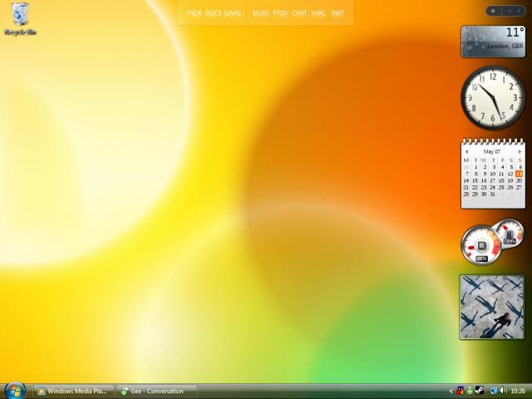
Task: Open the INET shortcut in top dock
Action: coord(337,13)
